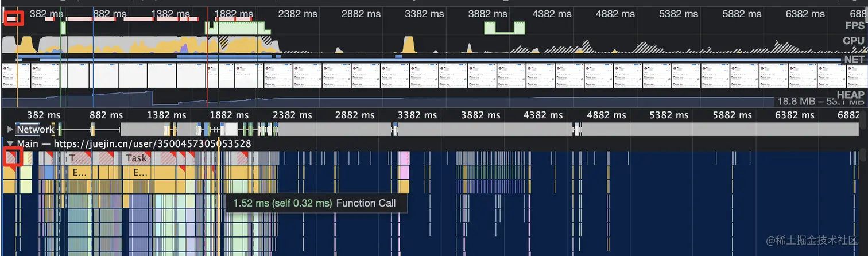Click the HEAP overview label
The height and width of the screenshot is (256, 868).
point(850,95)
